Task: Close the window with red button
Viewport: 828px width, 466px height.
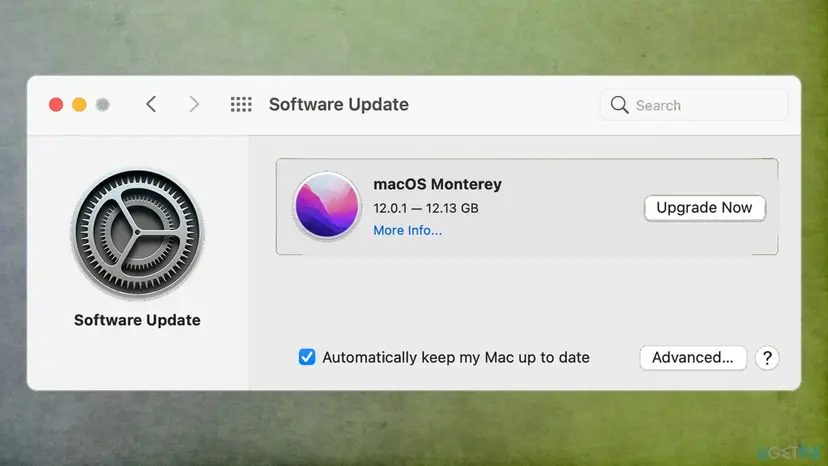Action: point(56,105)
